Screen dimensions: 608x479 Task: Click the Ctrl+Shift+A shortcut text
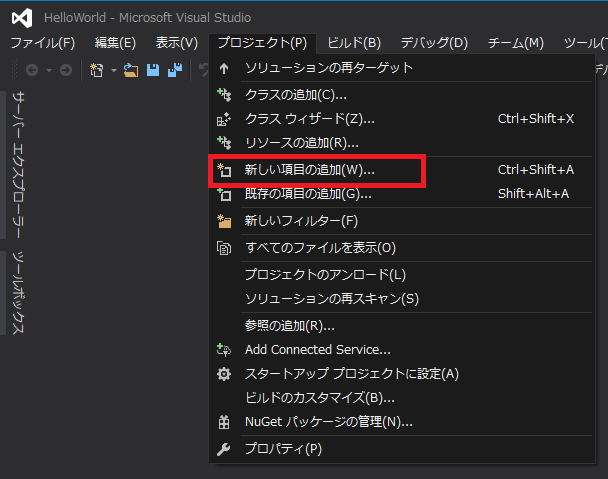[536, 170]
